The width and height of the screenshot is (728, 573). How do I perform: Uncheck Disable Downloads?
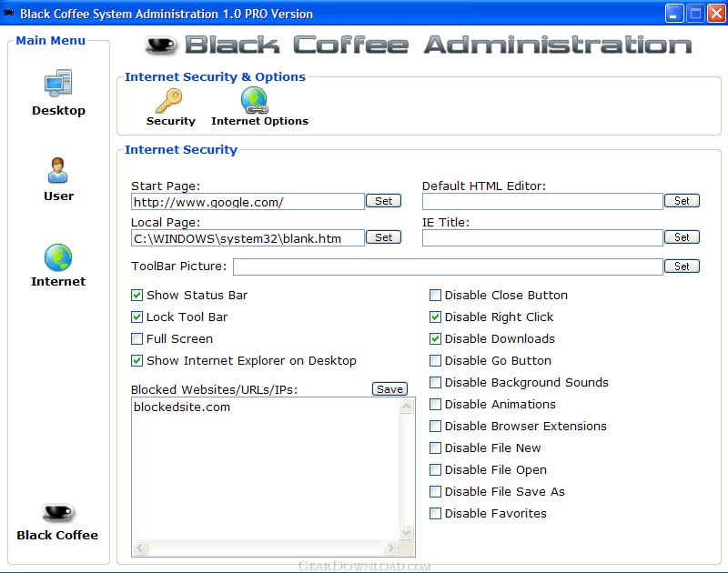(435, 338)
